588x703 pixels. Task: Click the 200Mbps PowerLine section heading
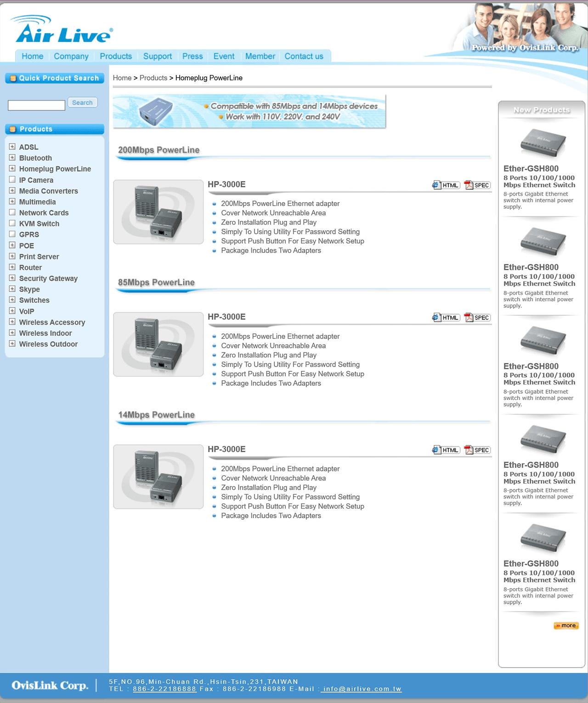159,150
